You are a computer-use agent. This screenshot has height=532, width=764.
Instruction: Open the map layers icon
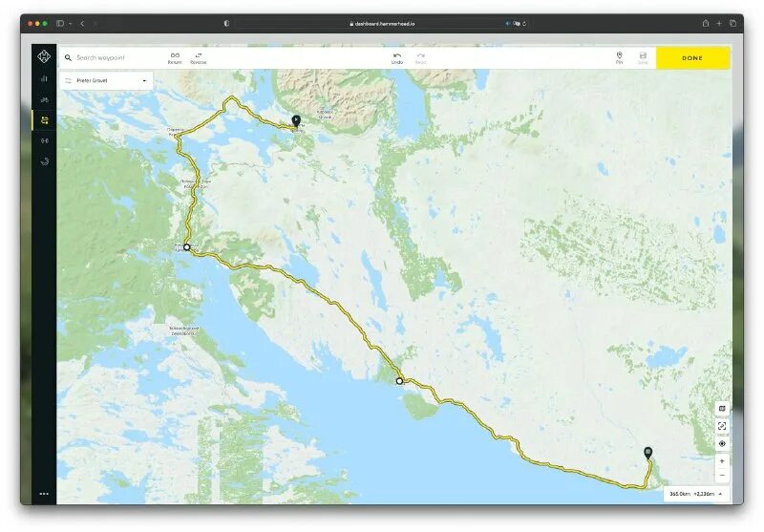tap(722, 408)
